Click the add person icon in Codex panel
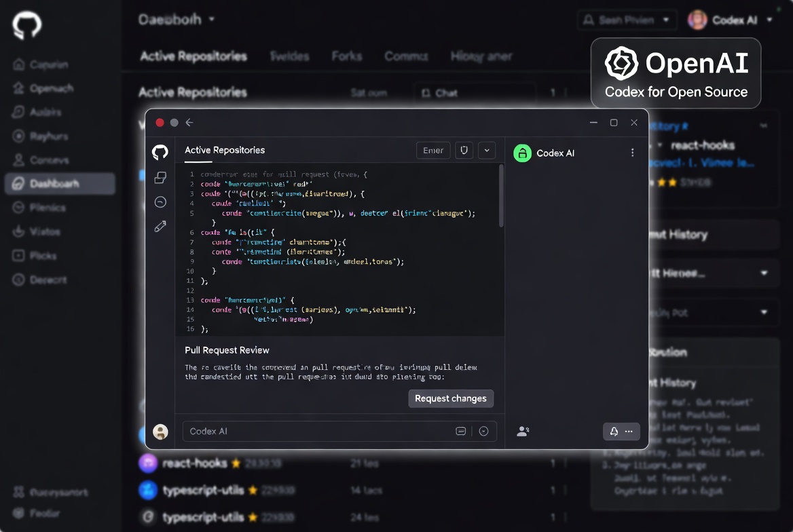793x532 pixels. pyautogui.click(x=523, y=432)
